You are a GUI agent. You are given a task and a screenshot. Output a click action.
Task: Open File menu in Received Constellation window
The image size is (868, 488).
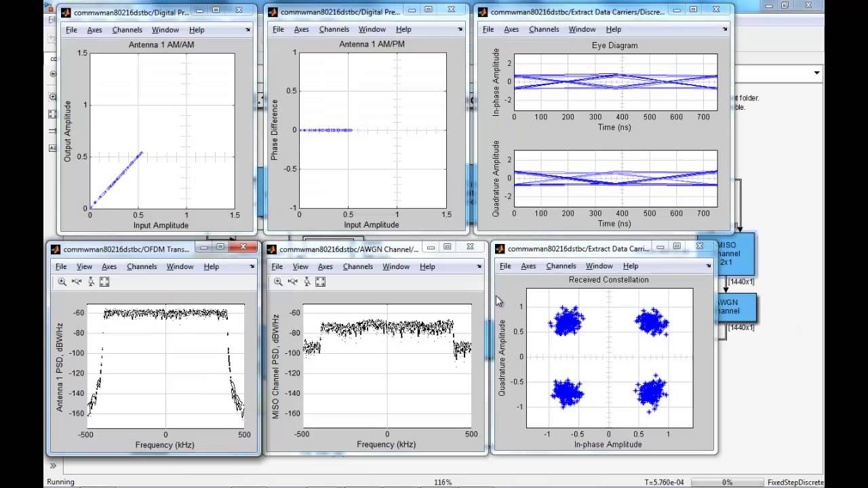505,266
